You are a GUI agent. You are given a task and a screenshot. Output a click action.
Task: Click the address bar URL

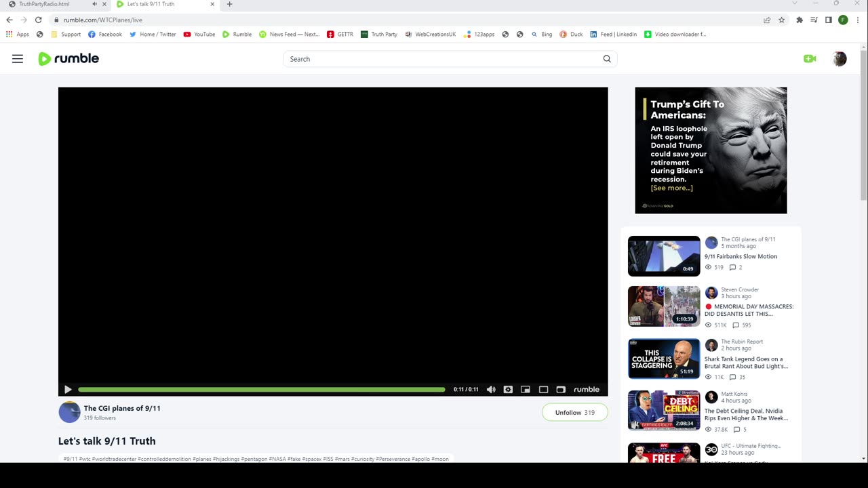[103, 20]
